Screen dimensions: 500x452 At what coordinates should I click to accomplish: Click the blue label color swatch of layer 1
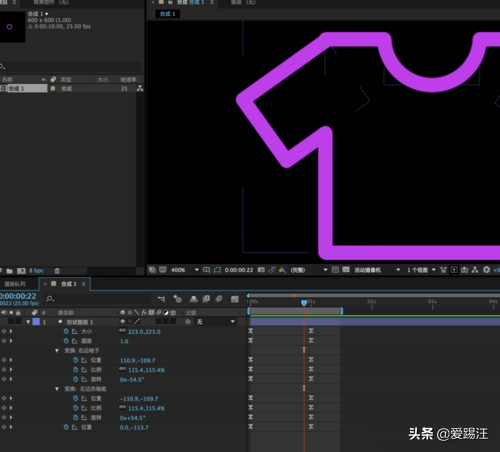[x=36, y=322]
